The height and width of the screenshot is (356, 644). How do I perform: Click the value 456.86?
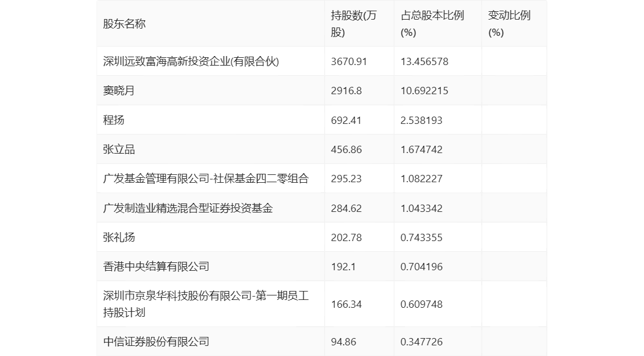click(x=346, y=150)
